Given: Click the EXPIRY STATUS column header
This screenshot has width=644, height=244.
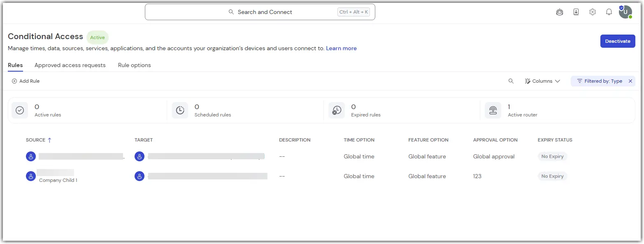Looking at the screenshot, I should click(x=555, y=140).
